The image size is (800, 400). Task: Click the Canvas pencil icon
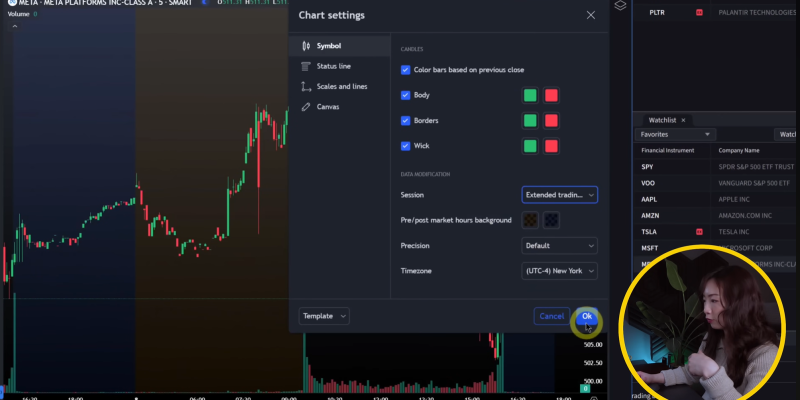point(307,106)
